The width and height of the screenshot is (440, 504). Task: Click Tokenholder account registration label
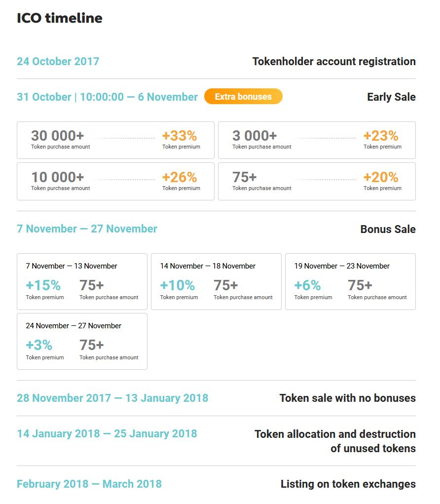click(334, 61)
